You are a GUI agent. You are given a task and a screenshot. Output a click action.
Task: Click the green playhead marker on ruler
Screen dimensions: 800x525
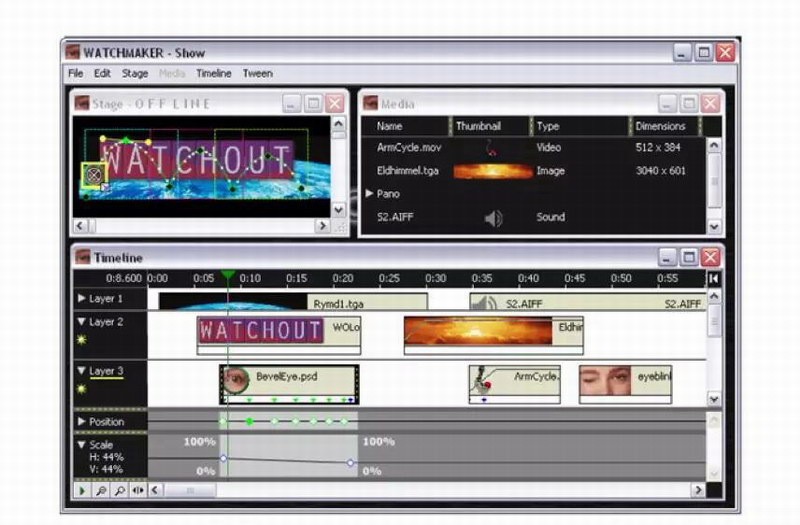[x=228, y=275]
